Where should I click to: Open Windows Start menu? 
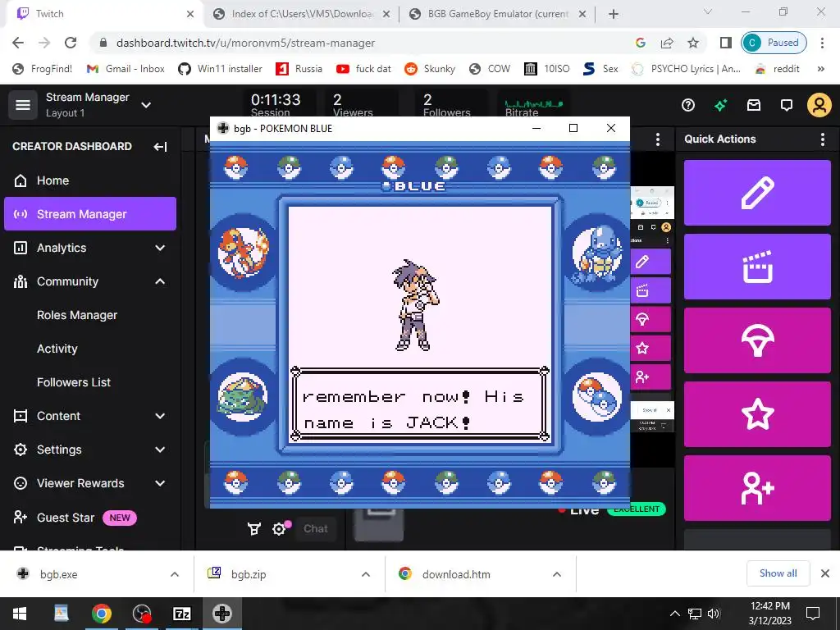pyautogui.click(x=20, y=614)
